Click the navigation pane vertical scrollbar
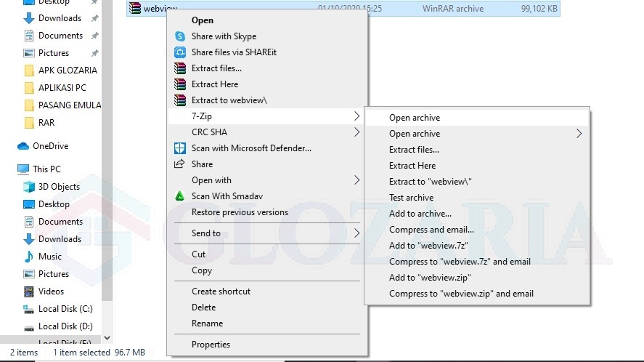644x362 pixels. (107, 150)
